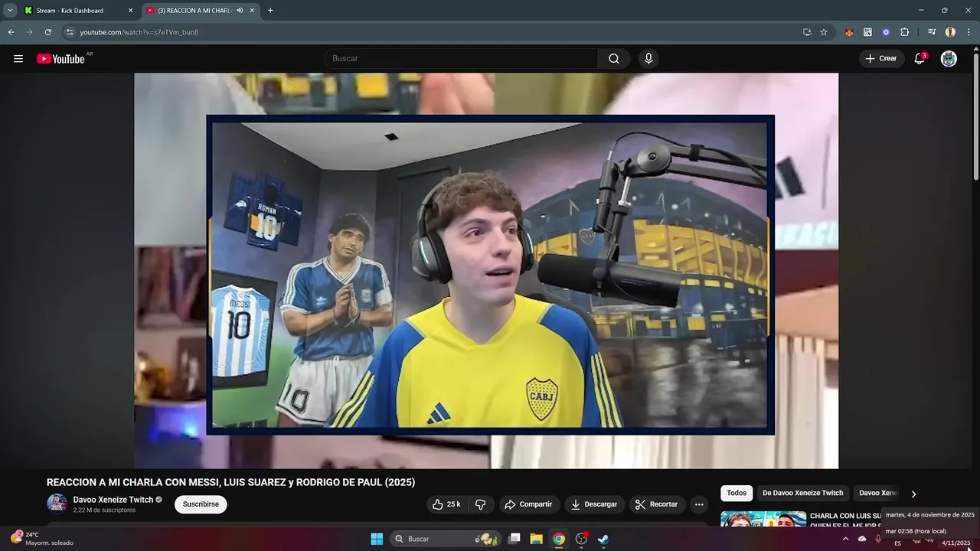The image size is (980, 551).
Task: Open MetaMask fox extension
Action: [849, 32]
